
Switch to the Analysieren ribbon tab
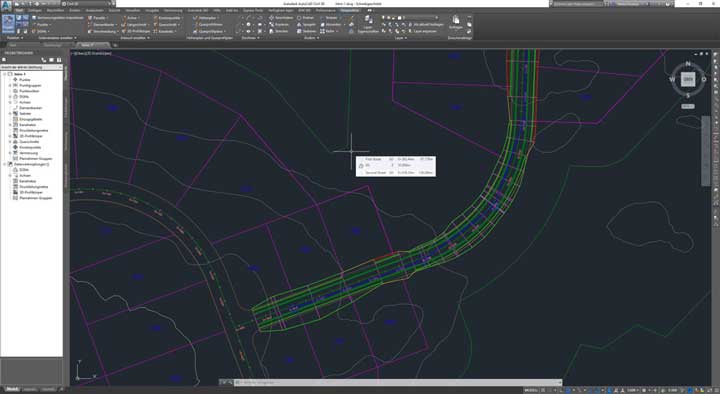[x=95, y=10]
